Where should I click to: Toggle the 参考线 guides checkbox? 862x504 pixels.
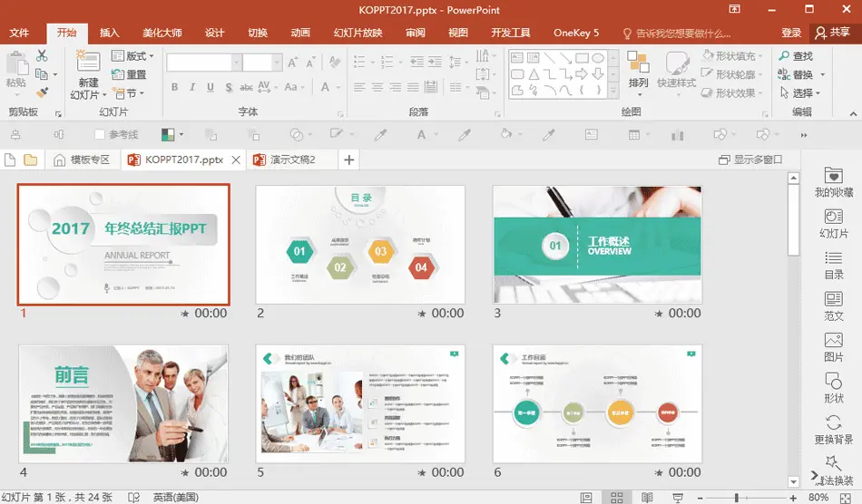click(100, 134)
